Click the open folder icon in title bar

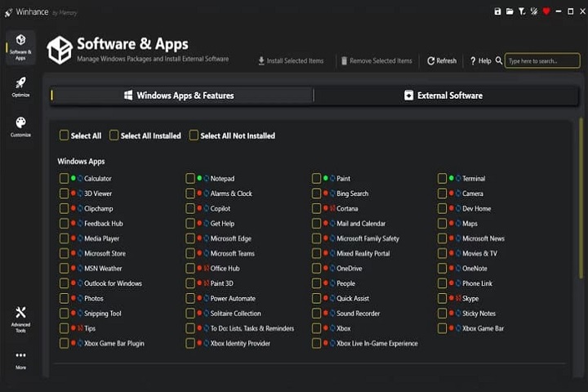tap(510, 11)
